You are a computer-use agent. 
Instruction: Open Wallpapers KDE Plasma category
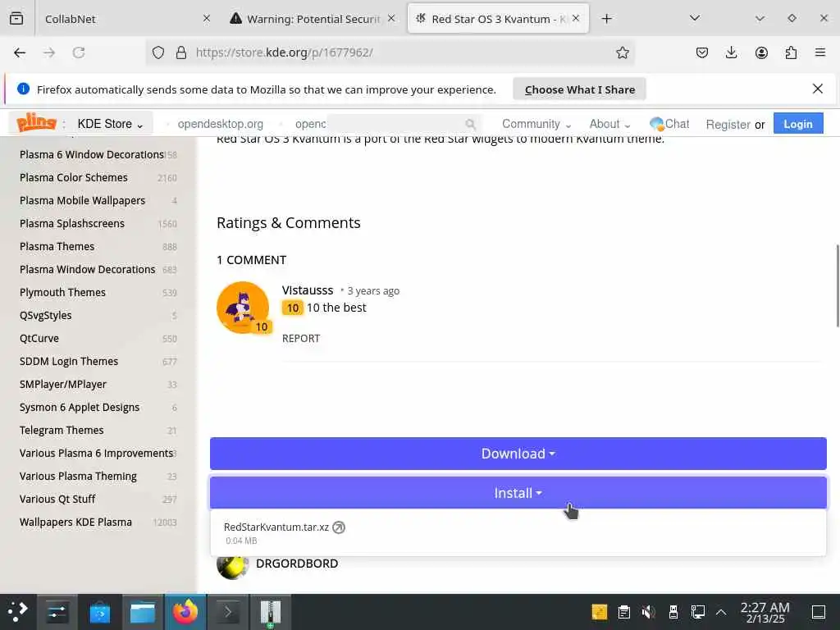(75, 523)
